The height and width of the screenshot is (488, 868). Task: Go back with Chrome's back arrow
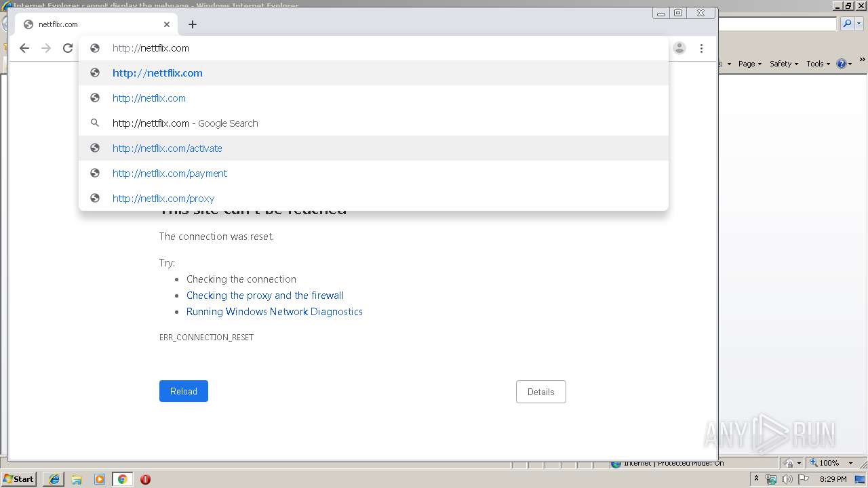pos(24,48)
